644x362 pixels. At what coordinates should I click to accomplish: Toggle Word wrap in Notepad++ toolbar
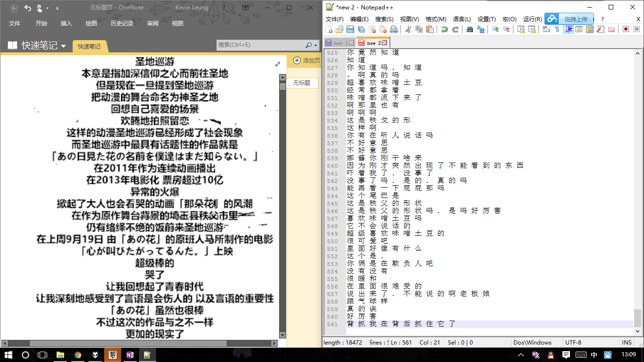546,29
